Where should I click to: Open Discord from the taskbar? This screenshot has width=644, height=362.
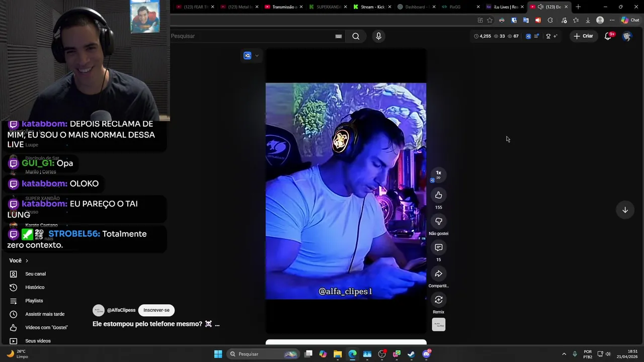[426, 354]
